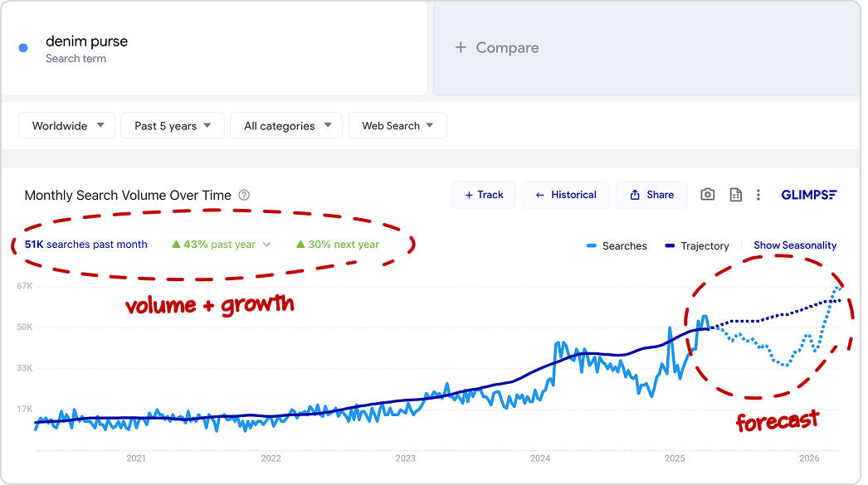The height and width of the screenshot is (485, 868).
Task: Click the blue dot beside denim purse
Action: coord(23,48)
